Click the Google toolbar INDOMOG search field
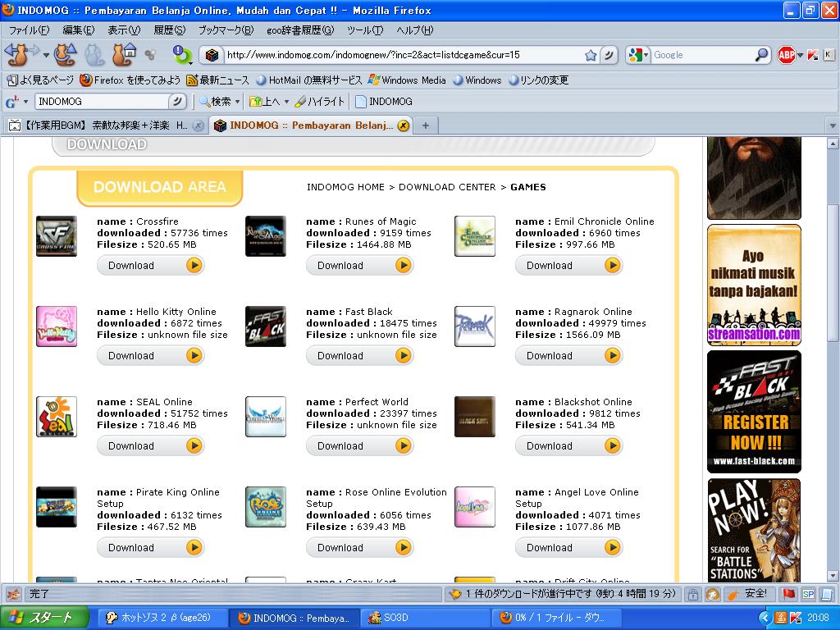The height and width of the screenshot is (630, 840). pos(103,101)
